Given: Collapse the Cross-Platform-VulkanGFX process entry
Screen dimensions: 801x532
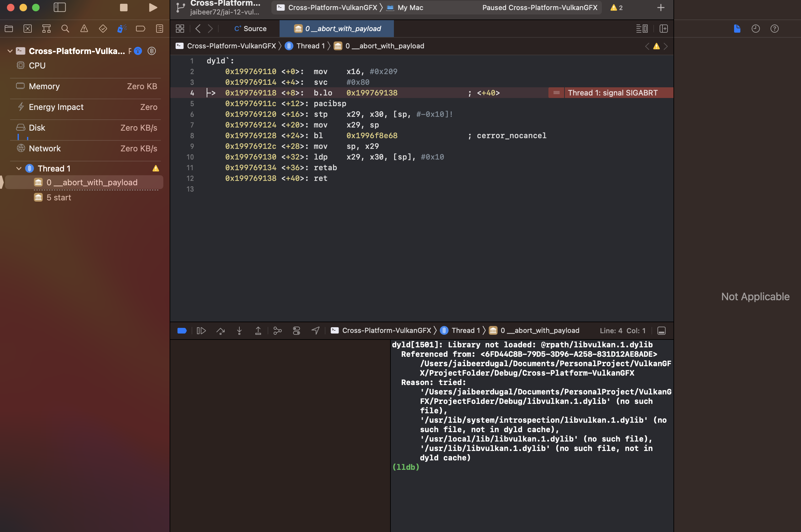Looking at the screenshot, I should coord(10,51).
